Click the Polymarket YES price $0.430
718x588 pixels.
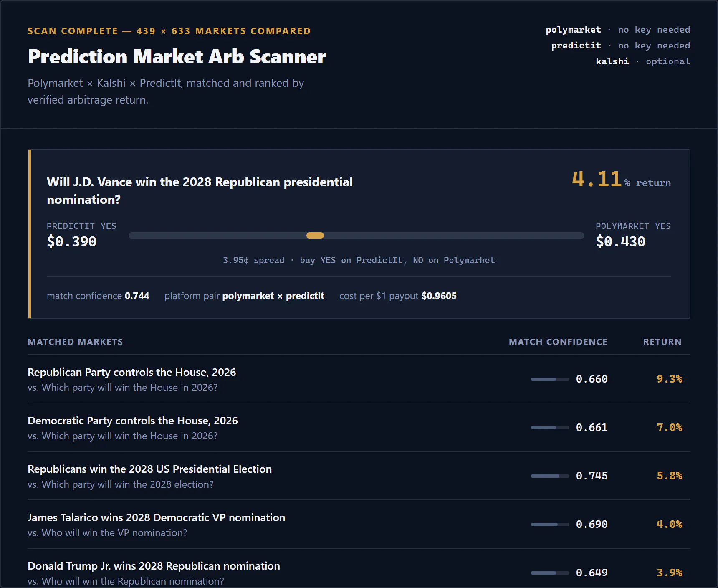[621, 241]
